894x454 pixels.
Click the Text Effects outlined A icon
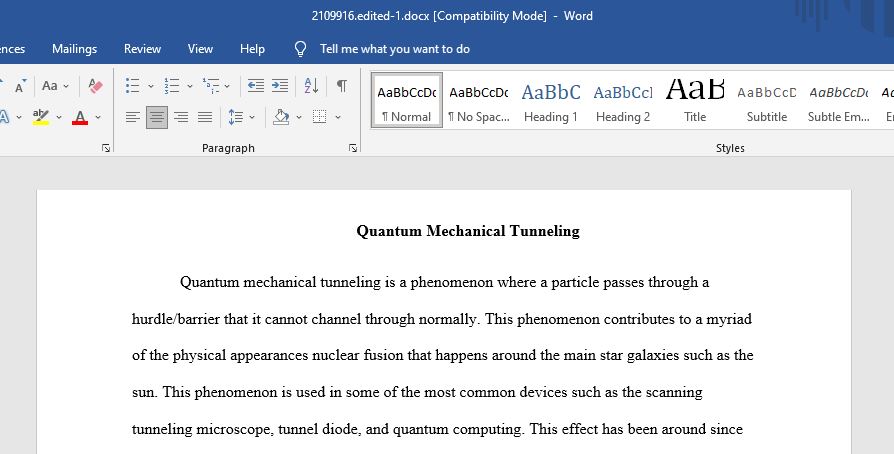point(5,117)
